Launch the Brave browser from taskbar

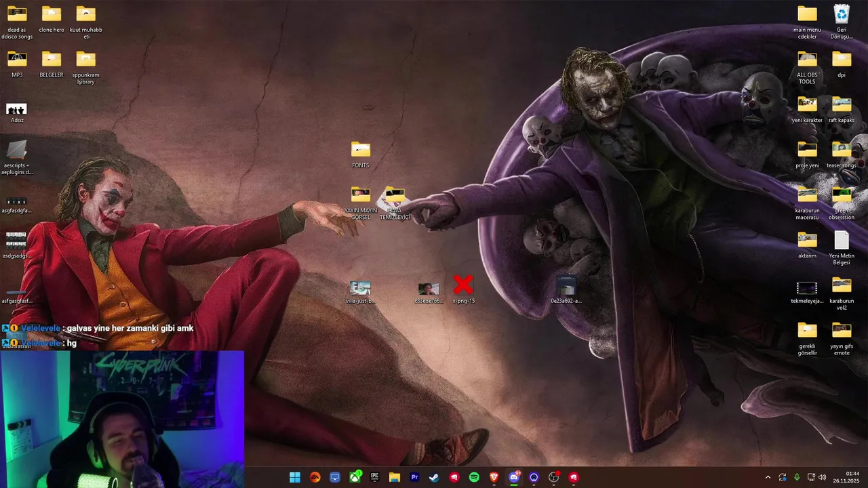[x=494, y=477]
